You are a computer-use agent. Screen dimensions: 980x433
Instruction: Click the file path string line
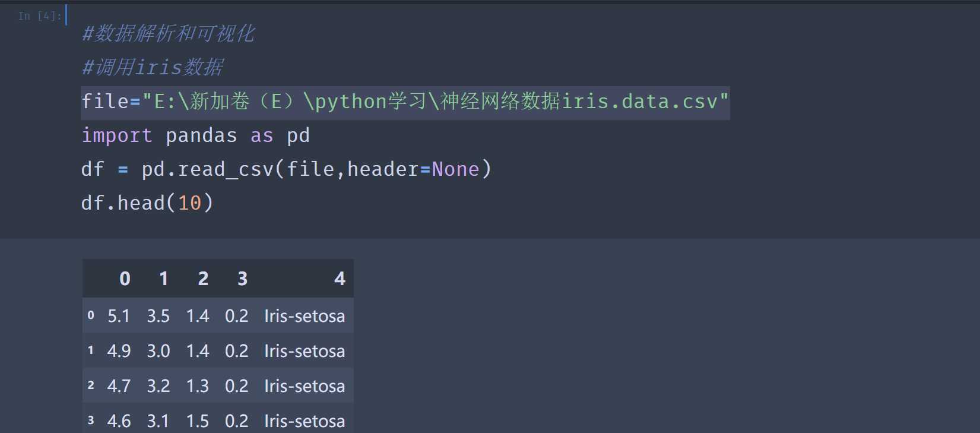pos(405,102)
